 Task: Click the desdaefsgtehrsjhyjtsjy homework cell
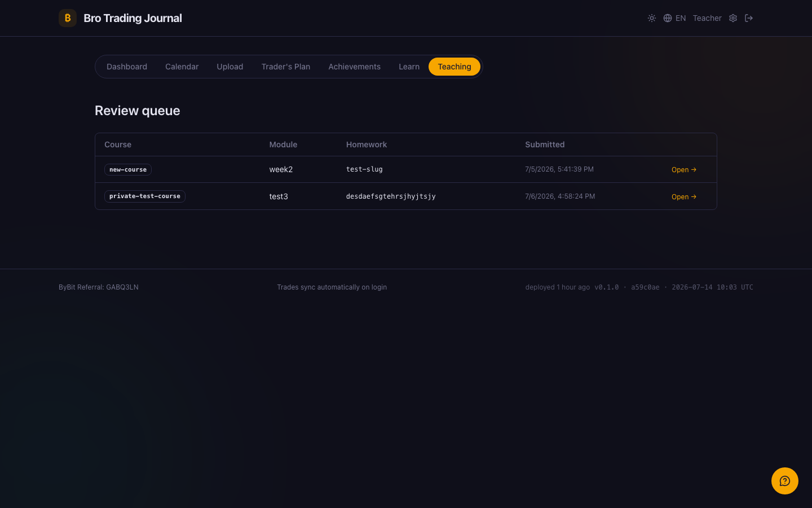391,196
